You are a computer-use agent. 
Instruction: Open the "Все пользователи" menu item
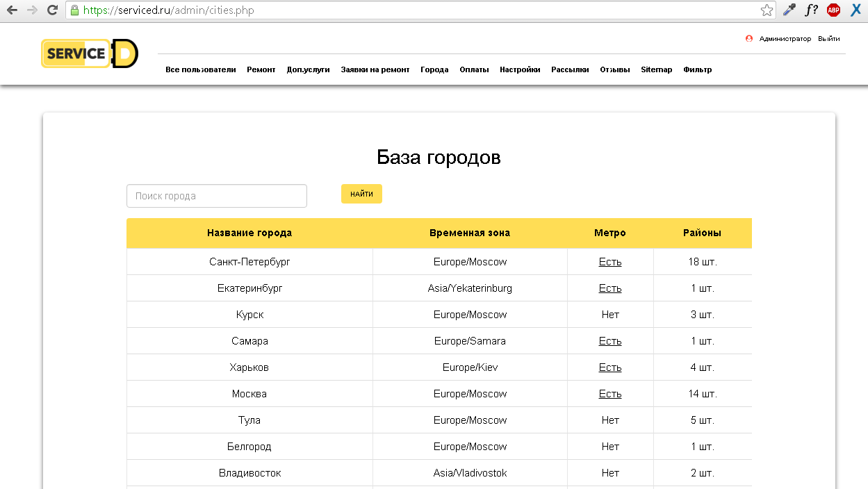pos(201,69)
